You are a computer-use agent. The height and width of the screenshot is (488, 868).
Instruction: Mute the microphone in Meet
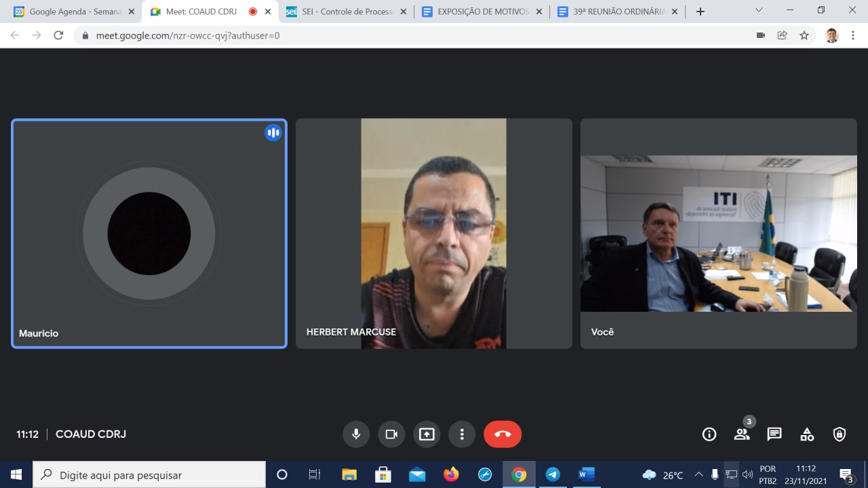pyautogui.click(x=356, y=434)
